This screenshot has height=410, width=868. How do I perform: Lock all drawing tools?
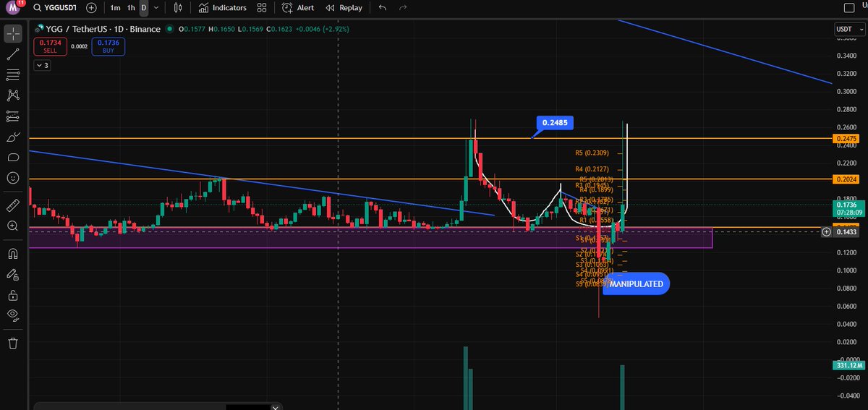(x=12, y=295)
